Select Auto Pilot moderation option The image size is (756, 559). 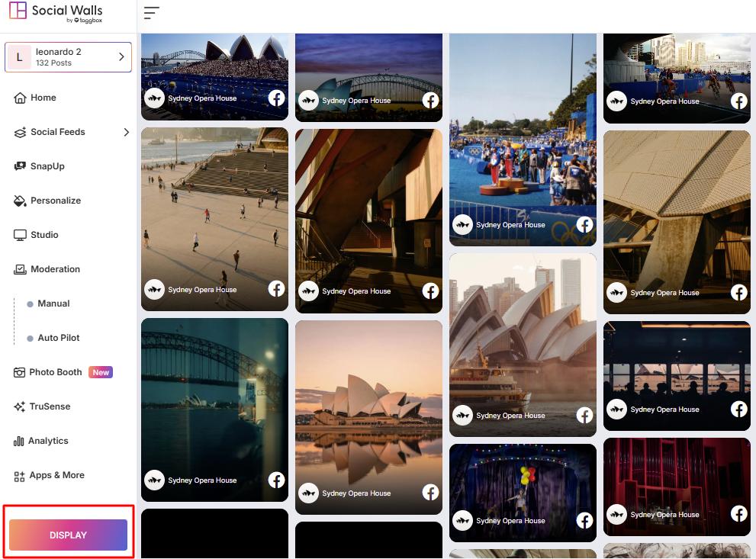[x=59, y=338]
